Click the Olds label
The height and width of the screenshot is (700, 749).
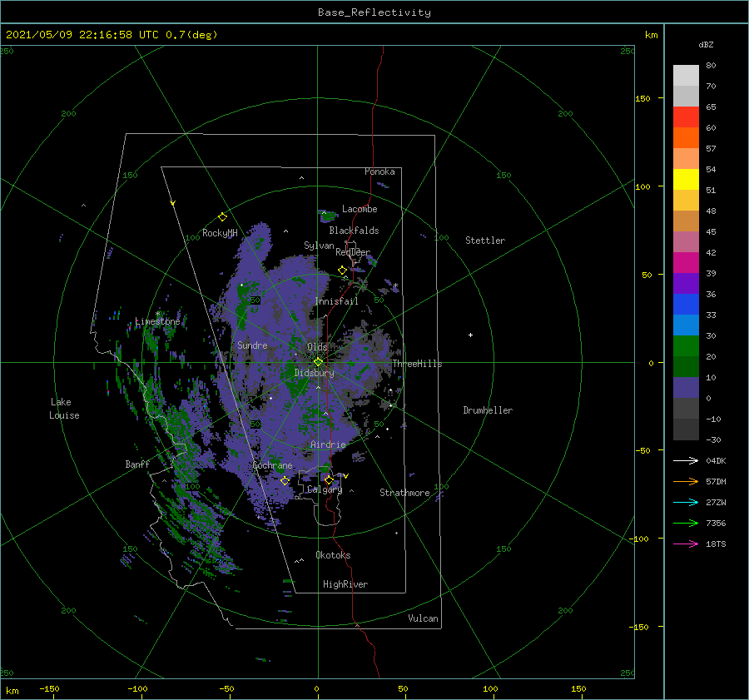tap(317, 347)
